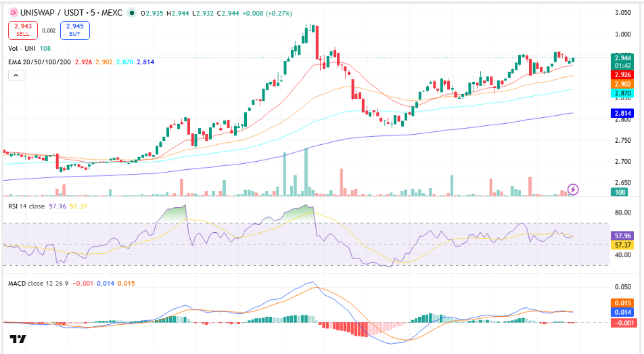Click the green market status dot
644x354 pixels.
[x=131, y=13]
